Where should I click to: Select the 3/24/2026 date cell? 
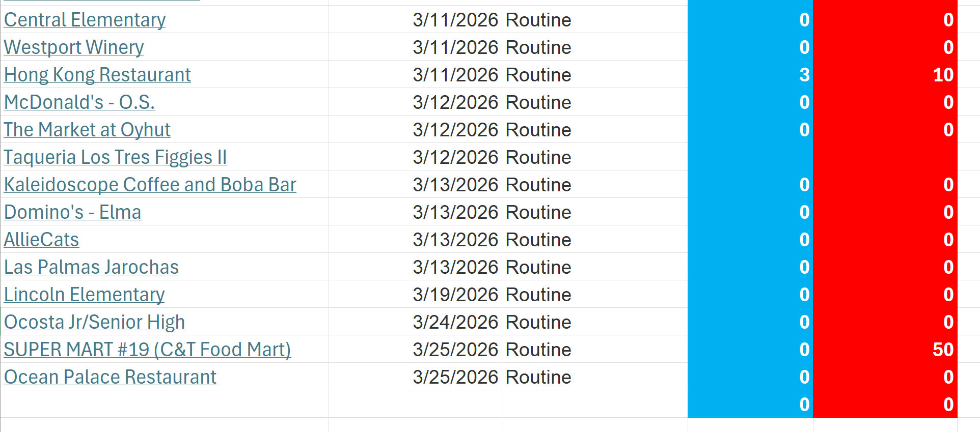(x=455, y=322)
